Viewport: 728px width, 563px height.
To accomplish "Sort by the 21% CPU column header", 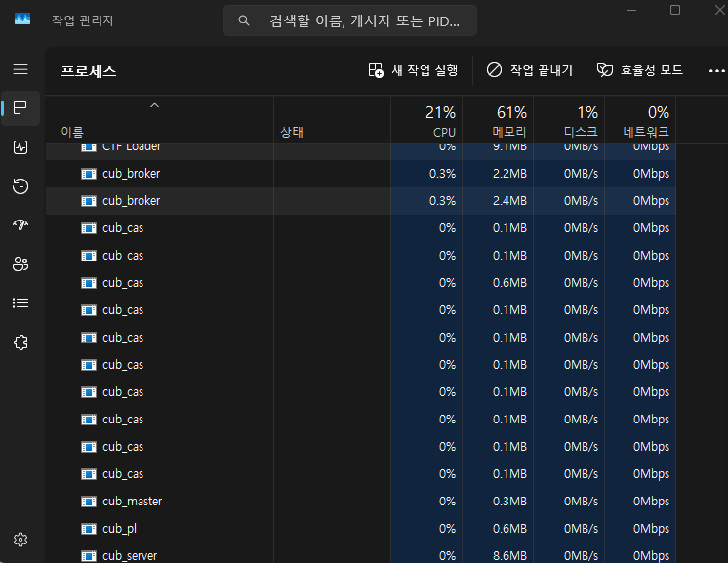I will tap(426, 121).
